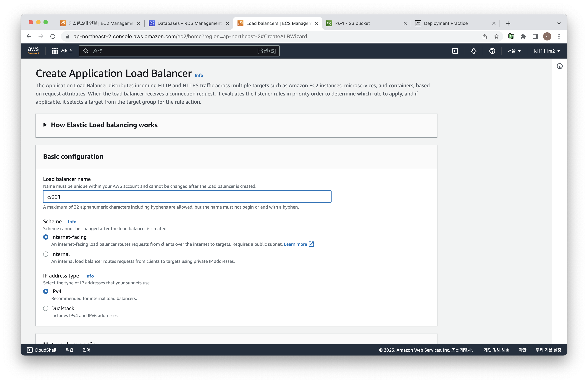Open 개인 정보 보호 privacy link
The height and width of the screenshot is (383, 588).
[x=496, y=350]
